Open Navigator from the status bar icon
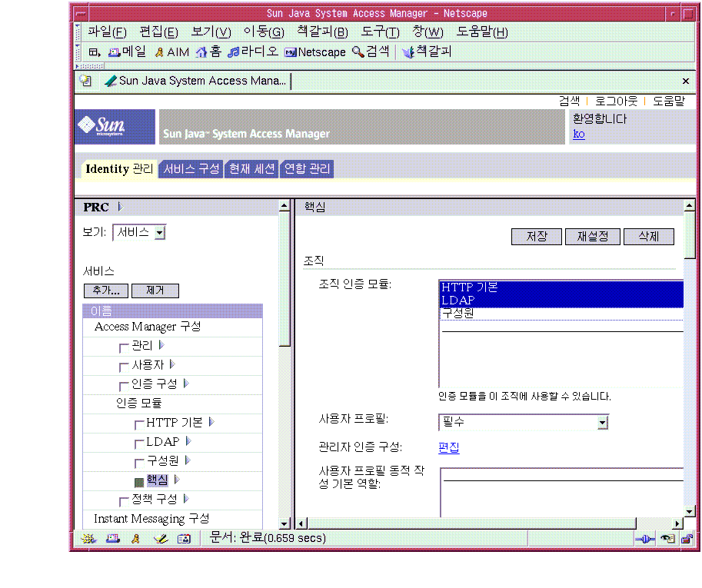Viewport: 702px width, 588px height. coord(88,539)
